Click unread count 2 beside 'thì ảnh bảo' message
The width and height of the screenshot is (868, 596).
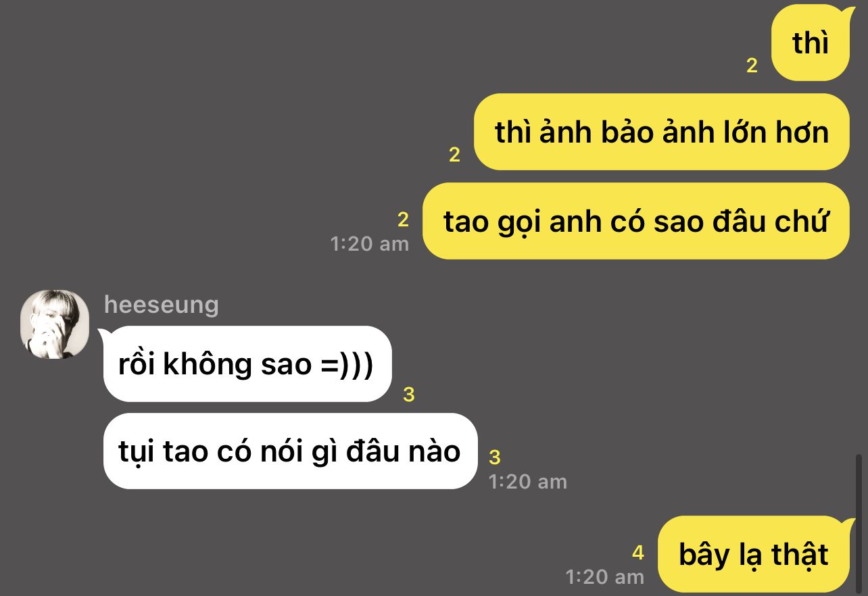point(454,155)
